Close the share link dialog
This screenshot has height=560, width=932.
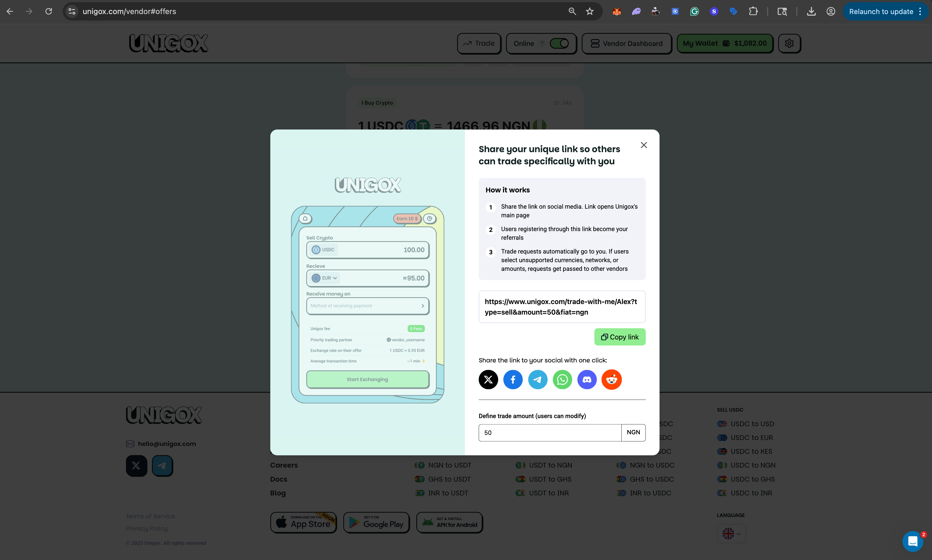point(644,145)
